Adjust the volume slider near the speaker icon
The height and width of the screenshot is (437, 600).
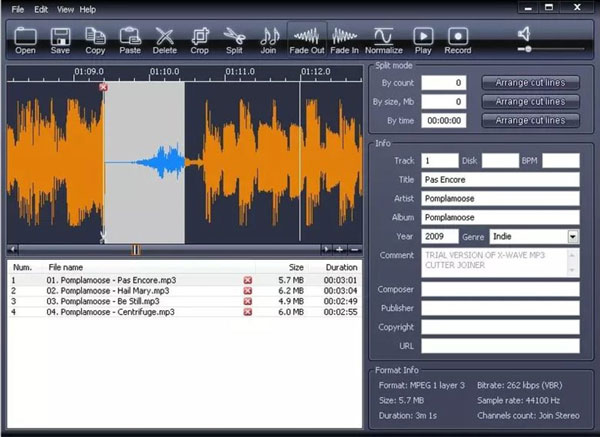(528, 49)
